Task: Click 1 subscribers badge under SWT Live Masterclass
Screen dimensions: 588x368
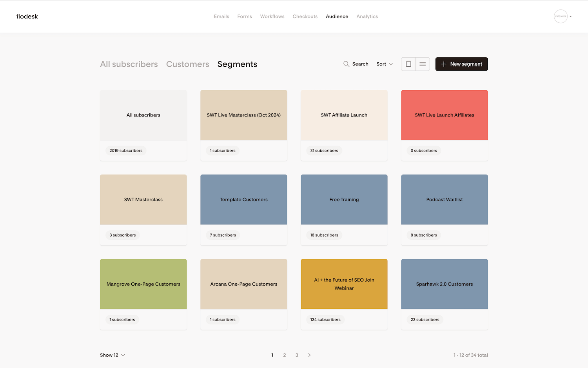Action: (x=223, y=151)
